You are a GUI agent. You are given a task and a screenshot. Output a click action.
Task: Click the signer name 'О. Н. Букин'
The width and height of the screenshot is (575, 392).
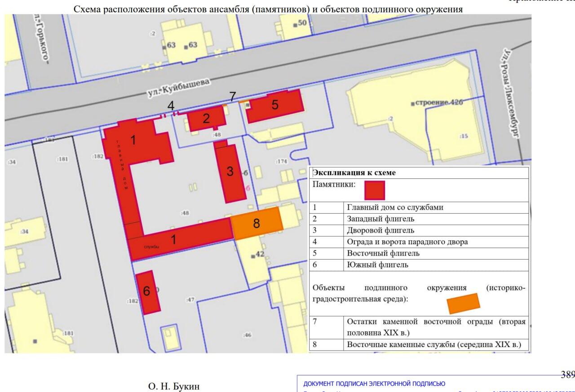click(173, 386)
